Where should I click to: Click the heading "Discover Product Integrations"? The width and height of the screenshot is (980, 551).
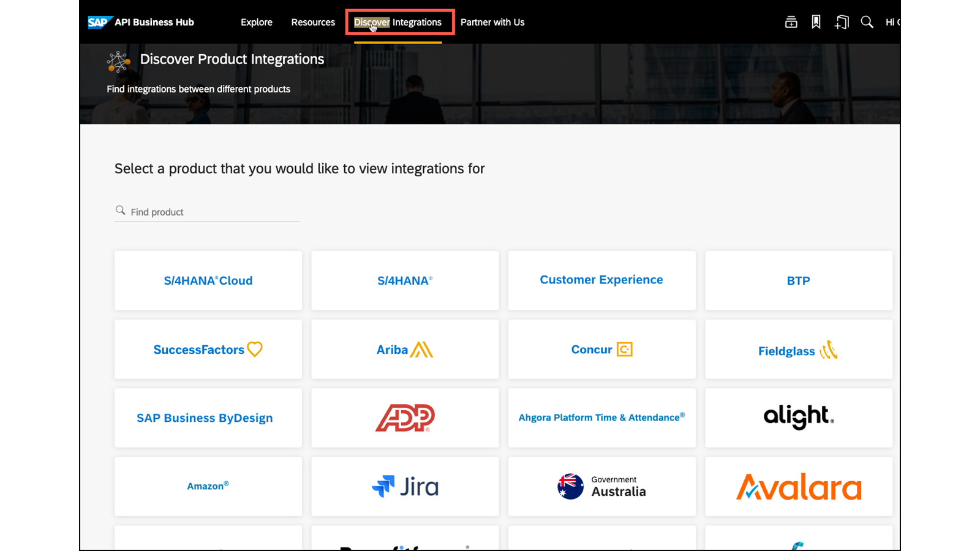(232, 59)
